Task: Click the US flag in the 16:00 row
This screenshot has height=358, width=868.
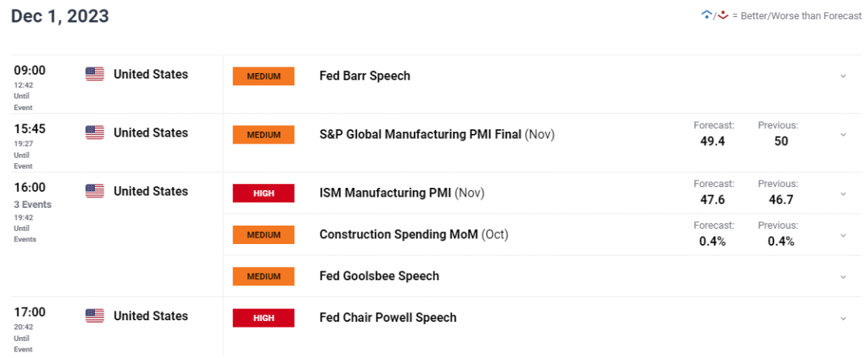Action: tap(95, 192)
